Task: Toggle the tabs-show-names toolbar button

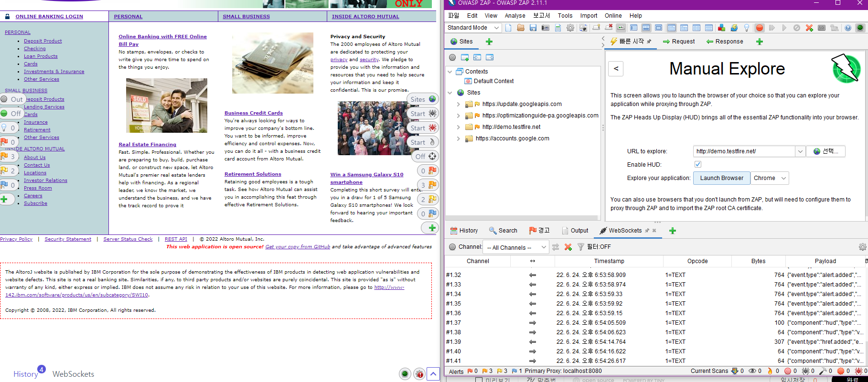Action: [621, 28]
